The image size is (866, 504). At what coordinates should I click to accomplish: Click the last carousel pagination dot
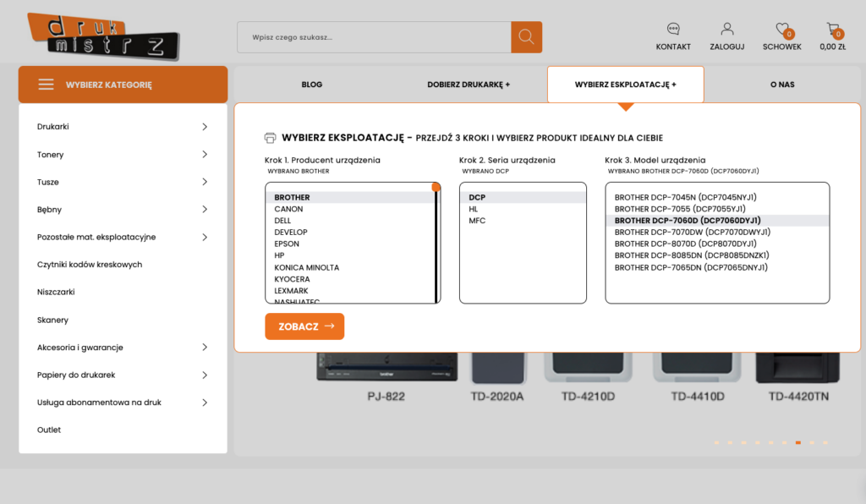click(x=825, y=443)
